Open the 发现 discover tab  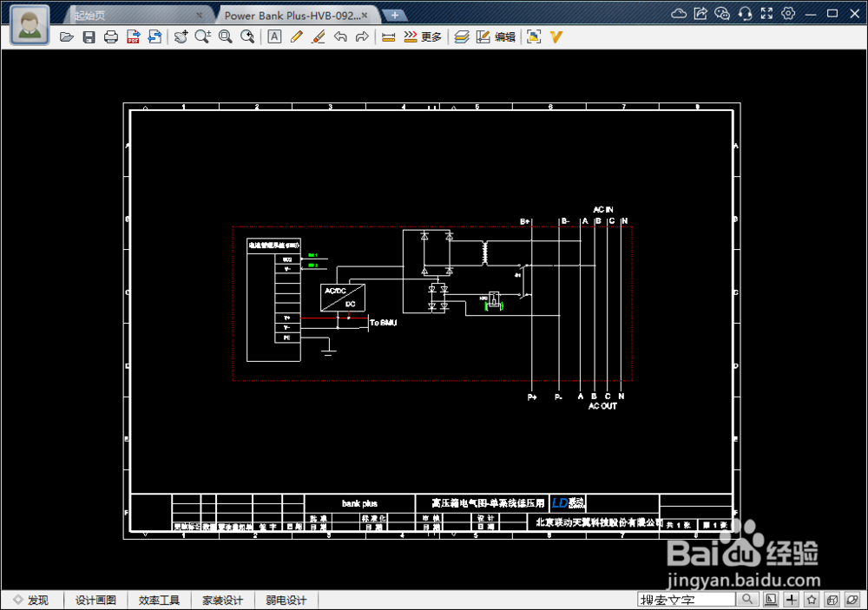coord(32,600)
